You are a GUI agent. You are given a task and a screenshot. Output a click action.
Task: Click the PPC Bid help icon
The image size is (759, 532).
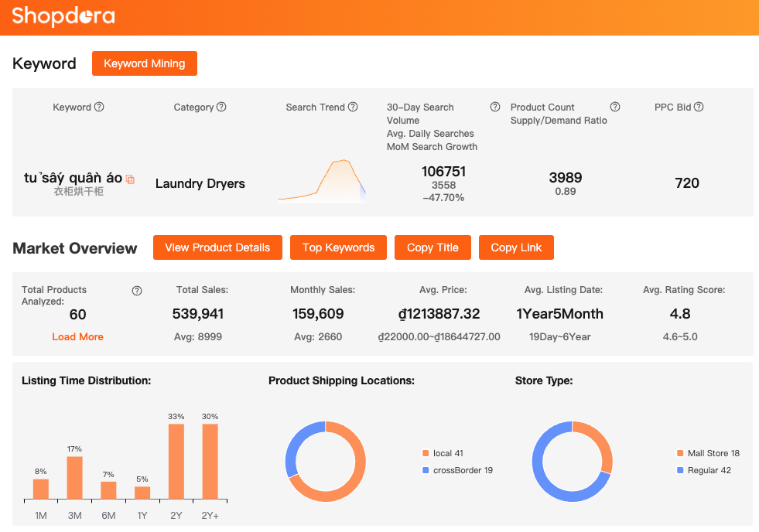coord(699,107)
